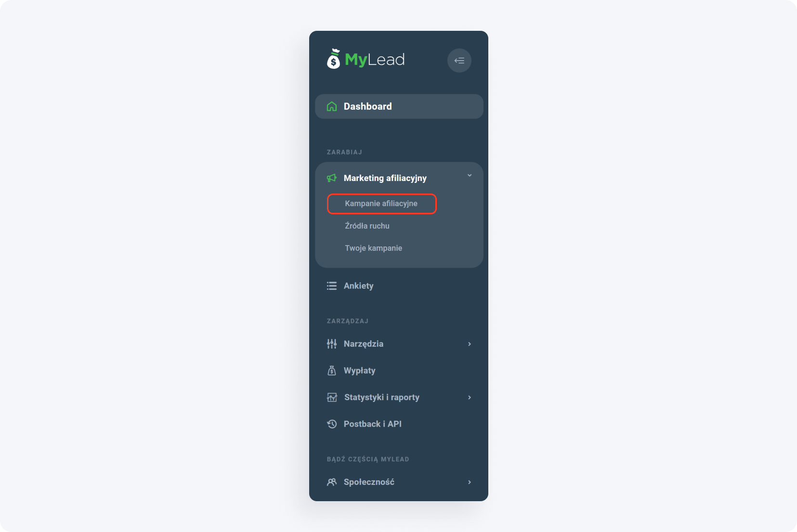Screen dimensions: 797x532
Task: Open Źródła ruchu submenu item
Action: tap(367, 226)
